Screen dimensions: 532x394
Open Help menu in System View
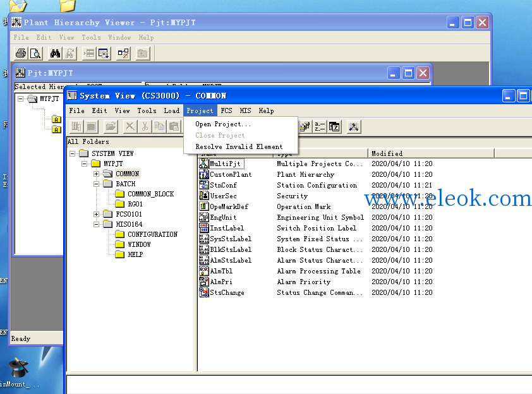click(x=266, y=110)
